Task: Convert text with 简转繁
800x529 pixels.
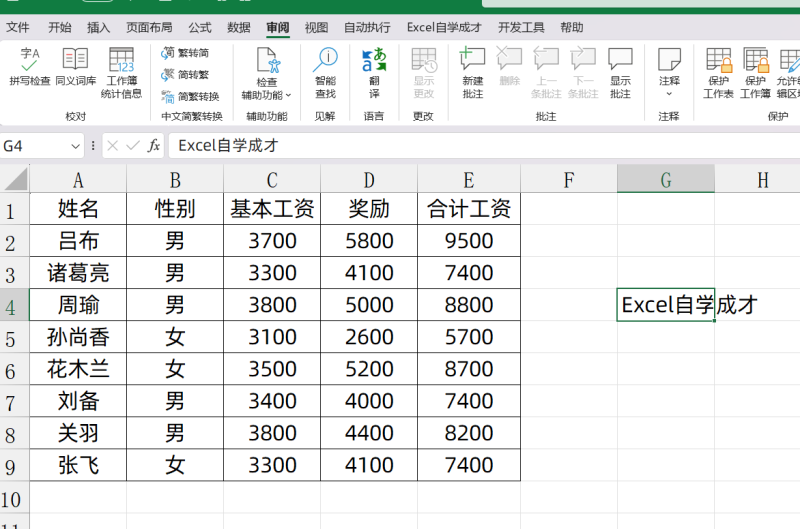Action: point(185,75)
